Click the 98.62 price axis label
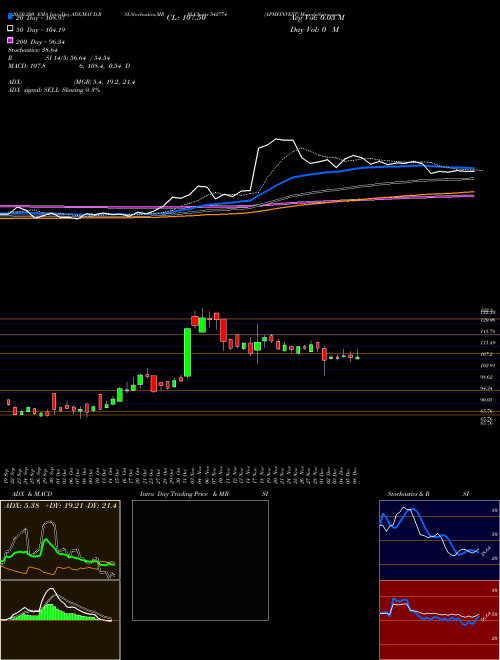 (487, 377)
